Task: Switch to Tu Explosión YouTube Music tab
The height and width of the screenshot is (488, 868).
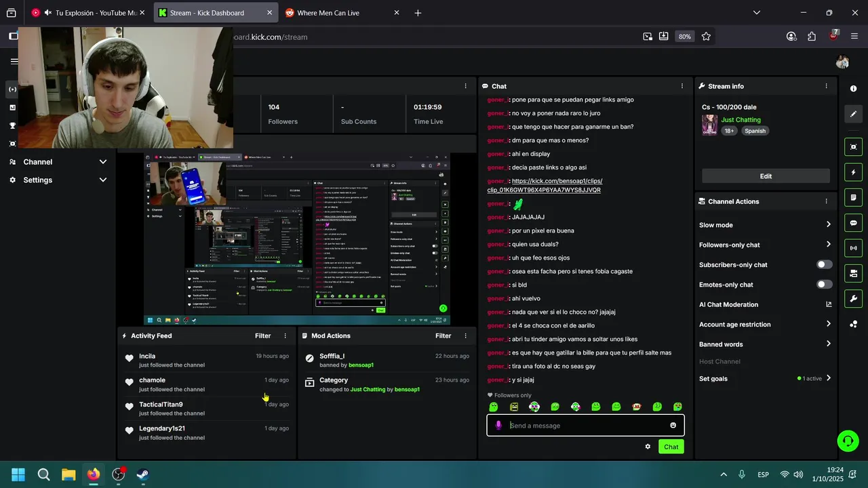Action: (87, 13)
